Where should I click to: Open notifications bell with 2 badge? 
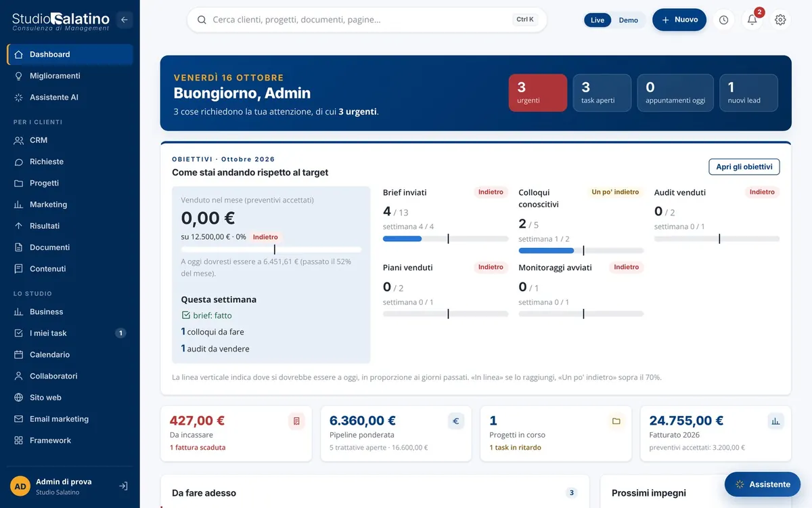752,20
